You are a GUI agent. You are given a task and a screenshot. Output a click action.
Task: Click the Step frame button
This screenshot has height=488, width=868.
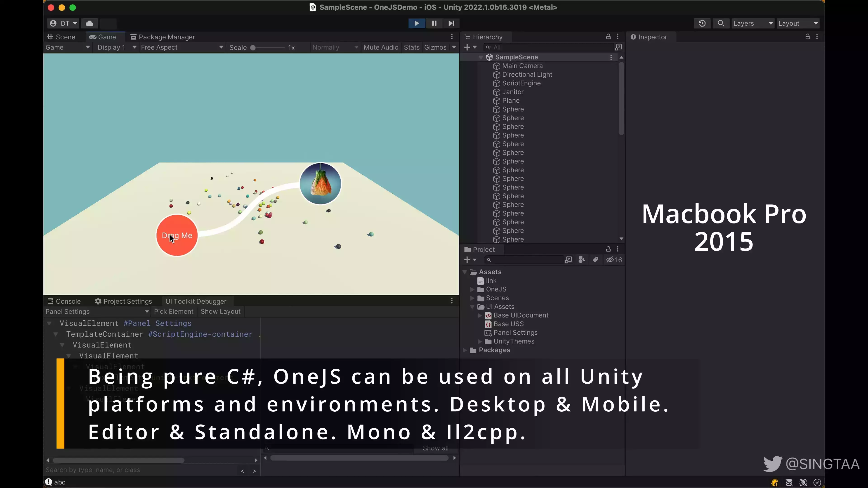coord(451,23)
